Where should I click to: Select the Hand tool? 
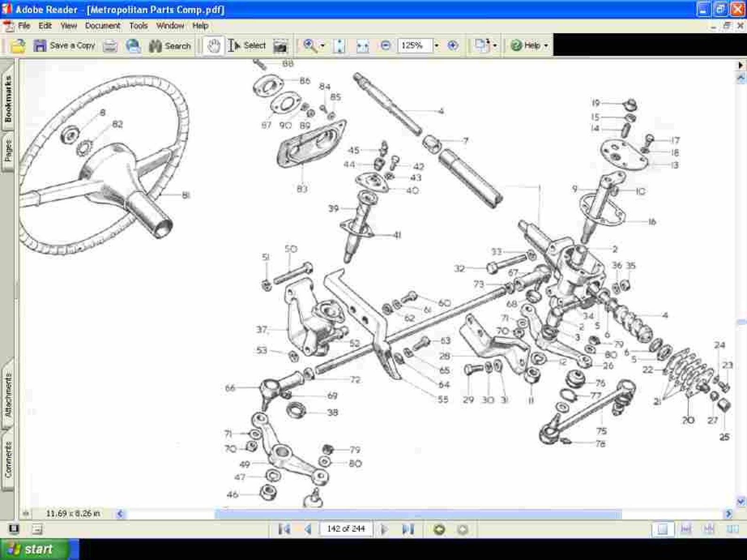tap(214, 46)
